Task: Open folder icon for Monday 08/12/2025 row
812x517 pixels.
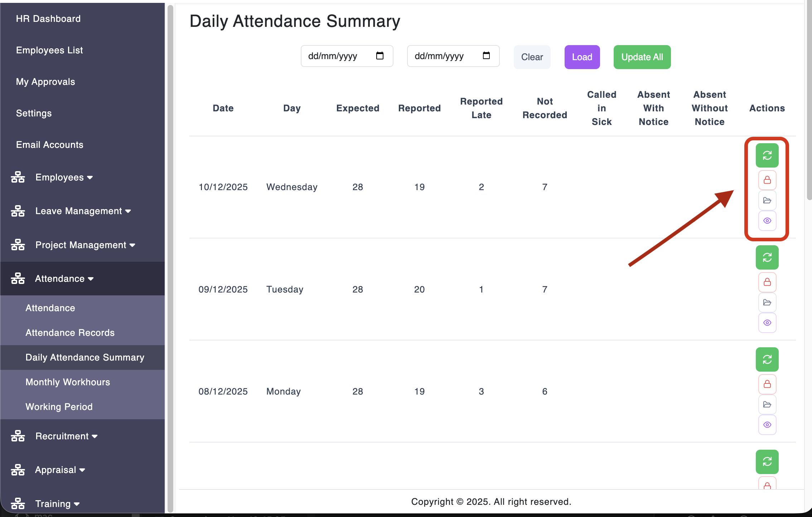Action: click(767, 405)
